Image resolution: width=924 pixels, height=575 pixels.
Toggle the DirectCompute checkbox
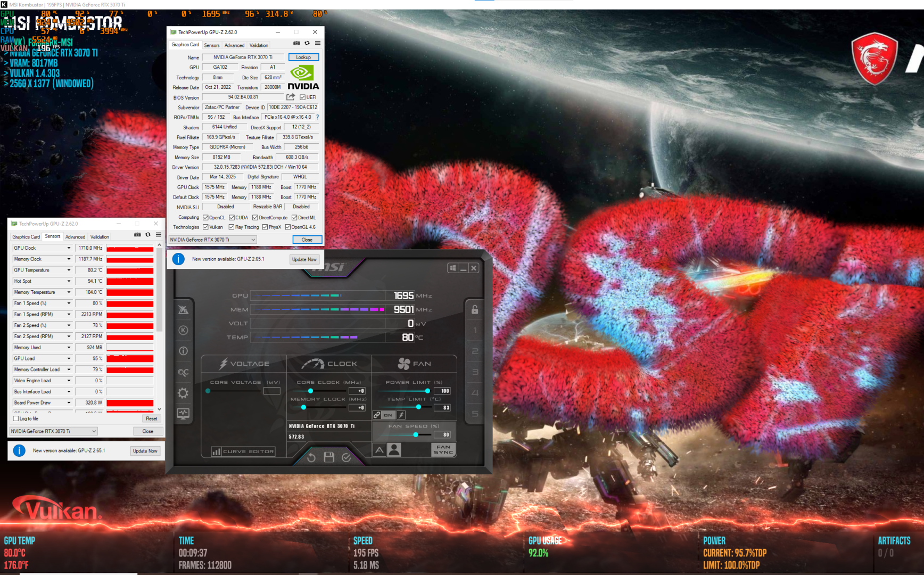pyautogui.click(x=255, y=217)
